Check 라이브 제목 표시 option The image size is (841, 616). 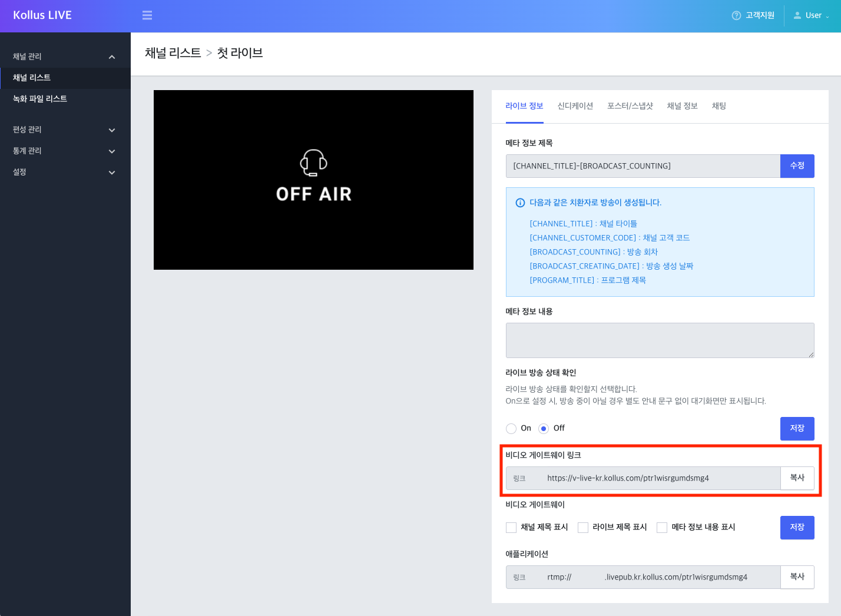point(582,527)
